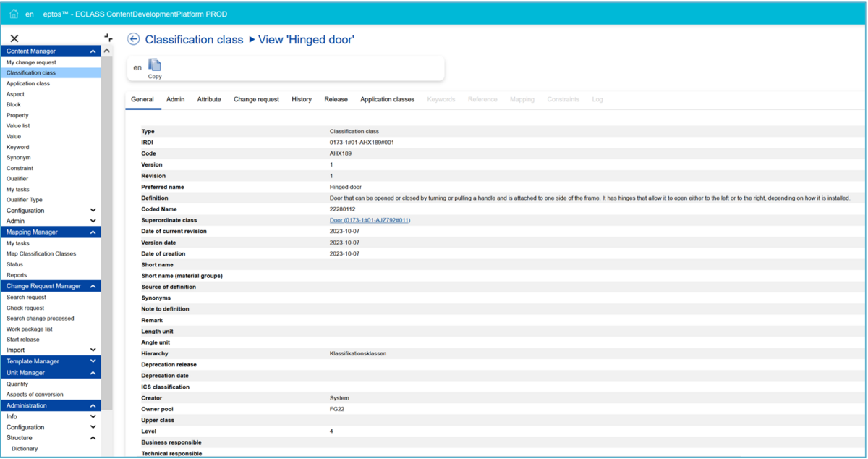
Task: Open the Change request tab
Action: [x=256, y=99]
